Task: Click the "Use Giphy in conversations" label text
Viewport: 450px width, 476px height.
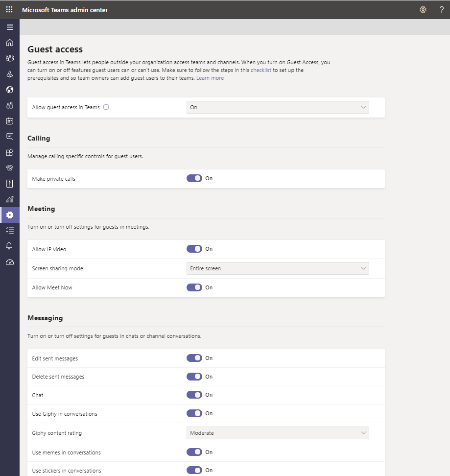Action: (65, 414)
